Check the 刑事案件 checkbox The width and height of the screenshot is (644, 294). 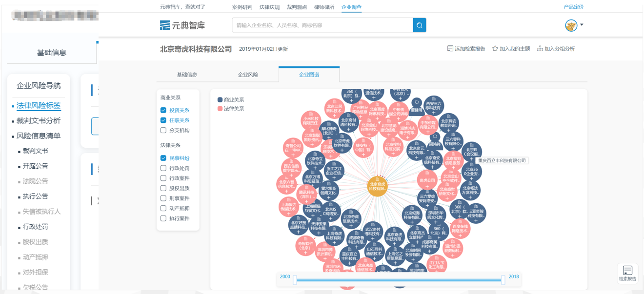point(163,198)
